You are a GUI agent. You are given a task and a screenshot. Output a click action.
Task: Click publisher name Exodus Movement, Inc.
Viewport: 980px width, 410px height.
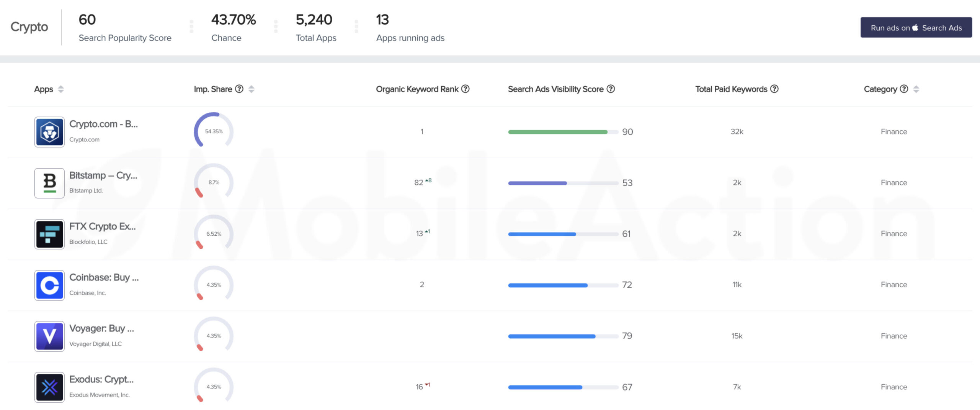(x=100, y=395)
